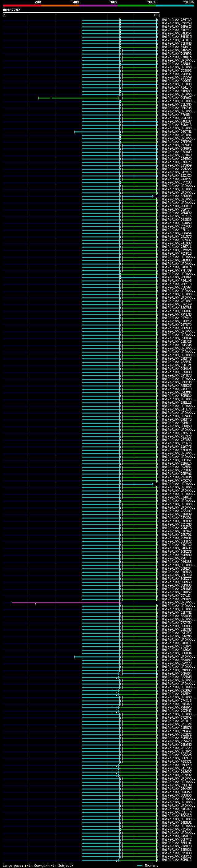The height and width of the screenshot is (868, 197).
Task: Open entry UniRef100_P04350
Action: (177, 792)
